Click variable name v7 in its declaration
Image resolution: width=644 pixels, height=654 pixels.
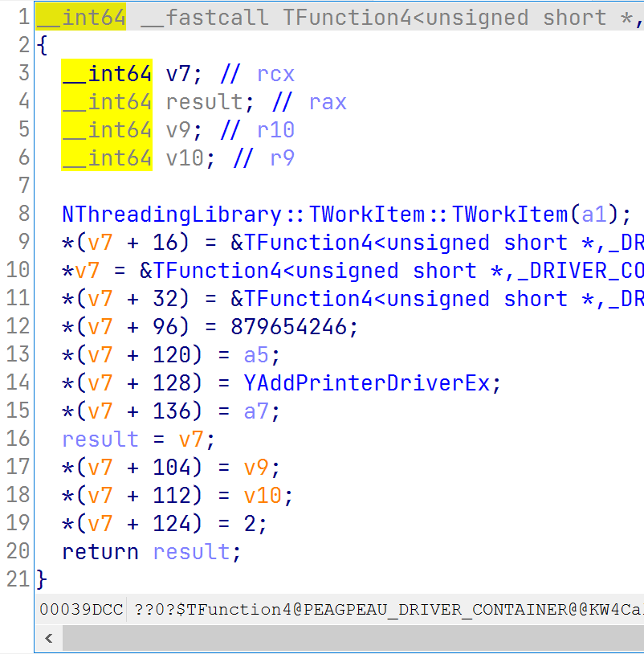point(178,74)
